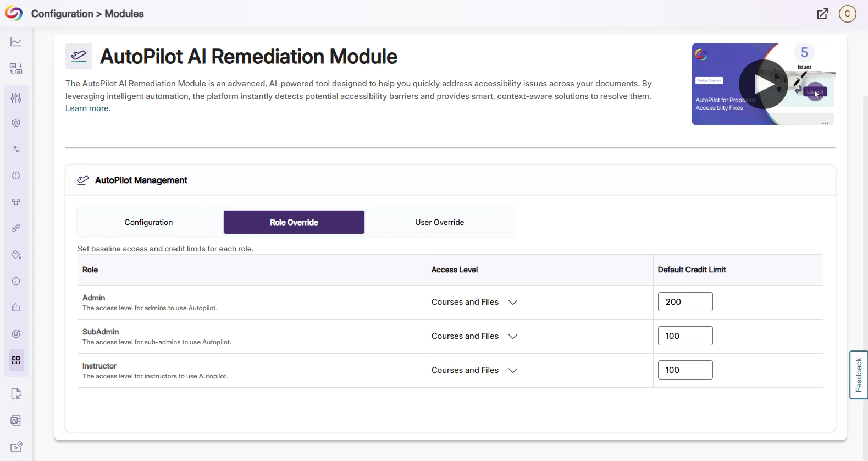Open the video check sidebar icon
Image resolution: width=868 pixels, height=461 pixels.
point(16,447)
